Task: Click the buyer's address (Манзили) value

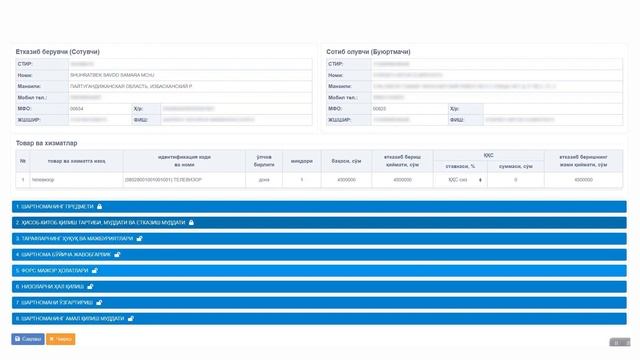Action: pos(464,86)
